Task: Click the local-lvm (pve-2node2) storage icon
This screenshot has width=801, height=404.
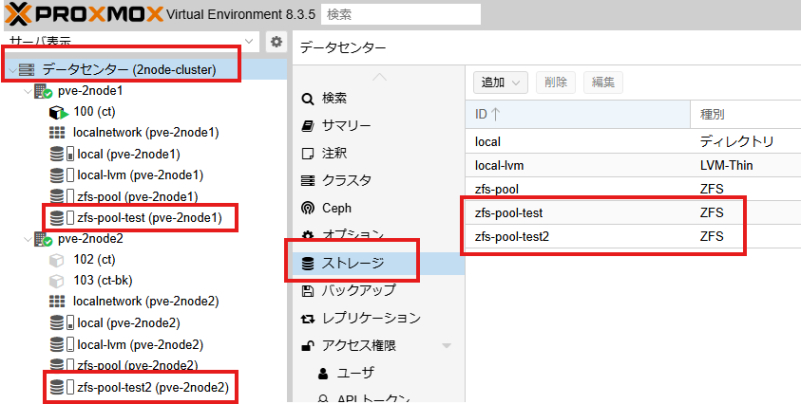Action: (x=62, y=345)
